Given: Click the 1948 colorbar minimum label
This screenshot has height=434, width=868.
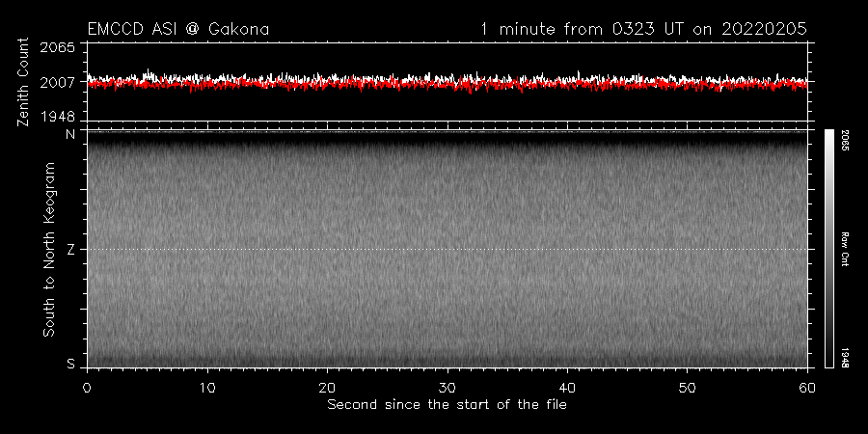Looking at the screenshot, I should pos(845,357).
